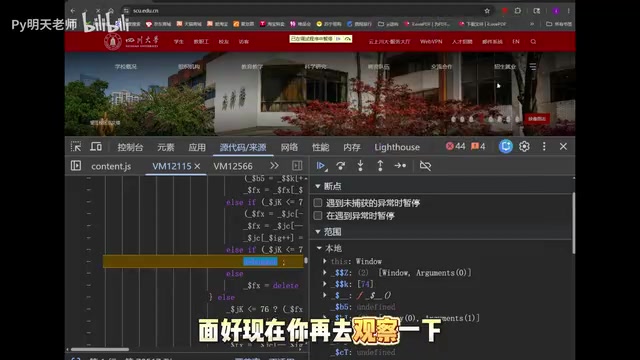Open DevTools settings gear

coord(524,147)
